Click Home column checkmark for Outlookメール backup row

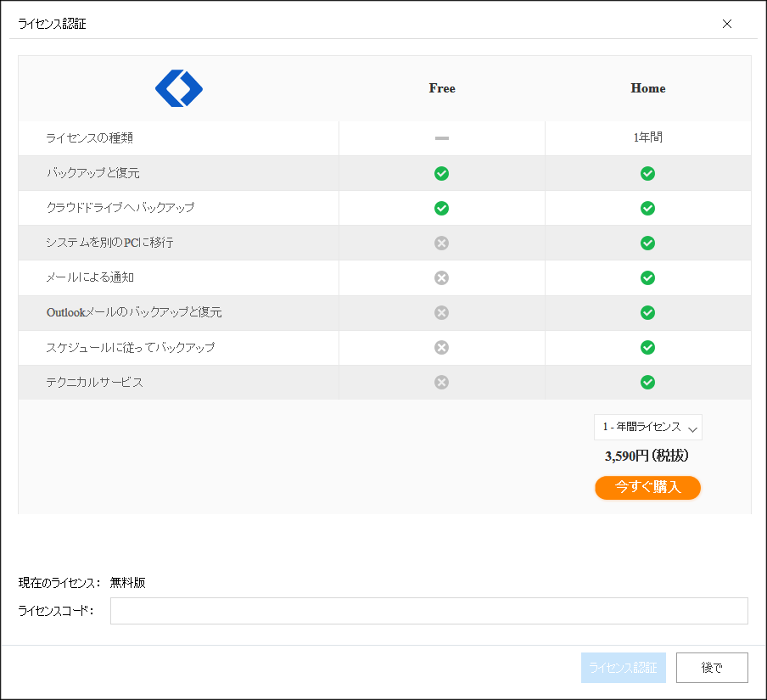(x=647, y=312)
